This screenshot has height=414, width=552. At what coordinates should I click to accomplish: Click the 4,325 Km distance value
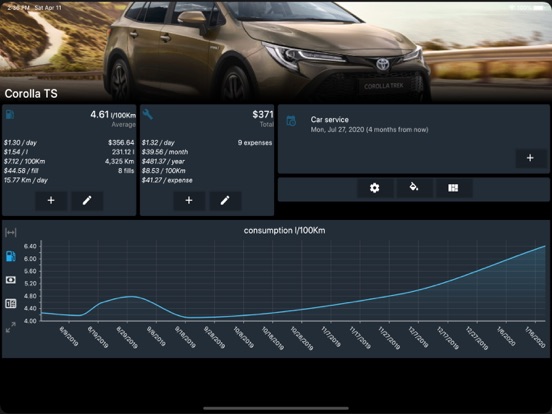point(120,161)
